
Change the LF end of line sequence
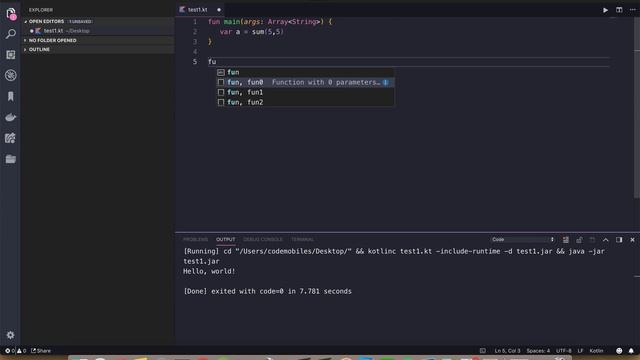click(580, 351)
